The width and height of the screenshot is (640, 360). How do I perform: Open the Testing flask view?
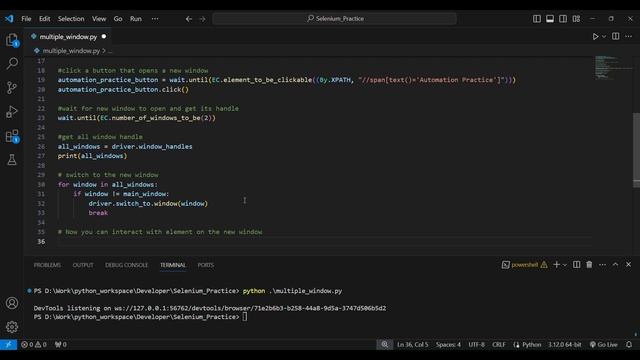pos(12,160)
